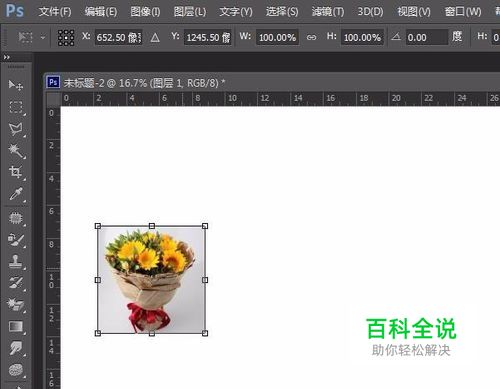The width and height of the screenshot is (500, 389).
Task: Open the 图像(I) menu
Action: [145, 12]
